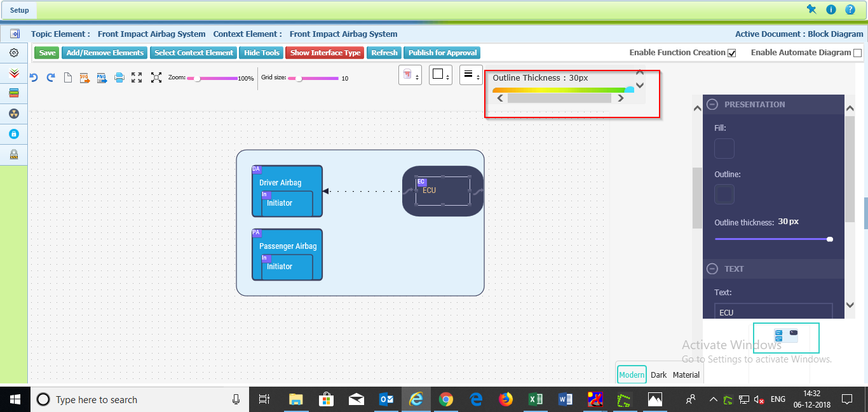This screenshot has height=412, width=868.
Task: Click the blue circular lock sidebar icon
Action: click(14, 134)
